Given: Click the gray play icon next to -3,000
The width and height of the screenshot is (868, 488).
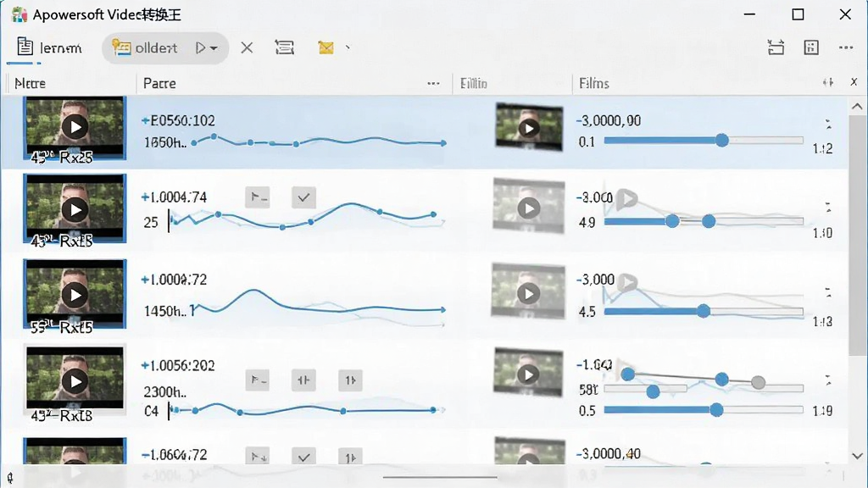Looking at the screenshot, I should coord(627,282).
